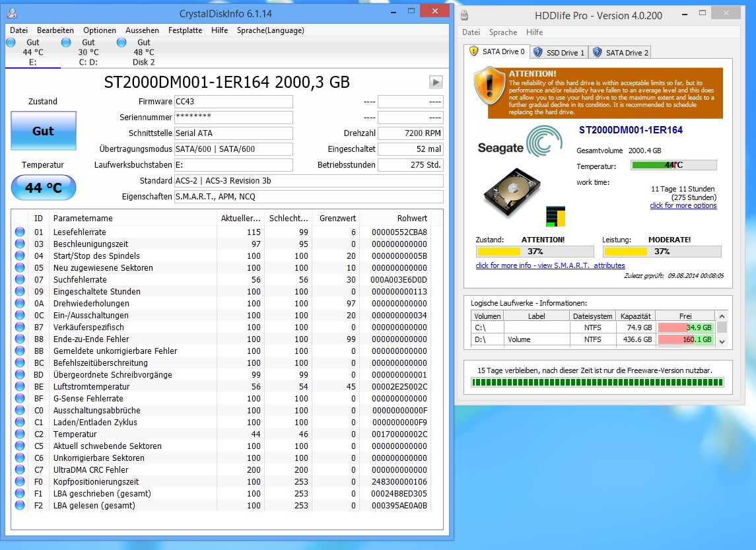Click the Drehzahl field showing 7200 RPM
756x550 pixels.
[x=410, y=133]
